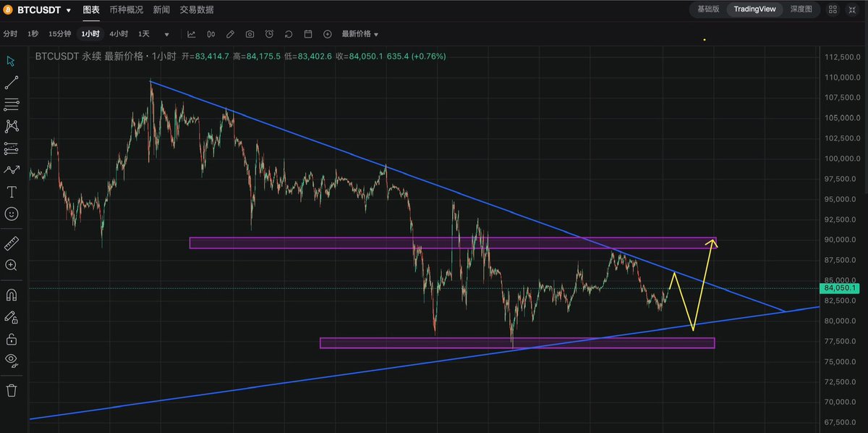Toggle magnet snap mode
This screenshot has width=868, height=433.
pos(11,295)
